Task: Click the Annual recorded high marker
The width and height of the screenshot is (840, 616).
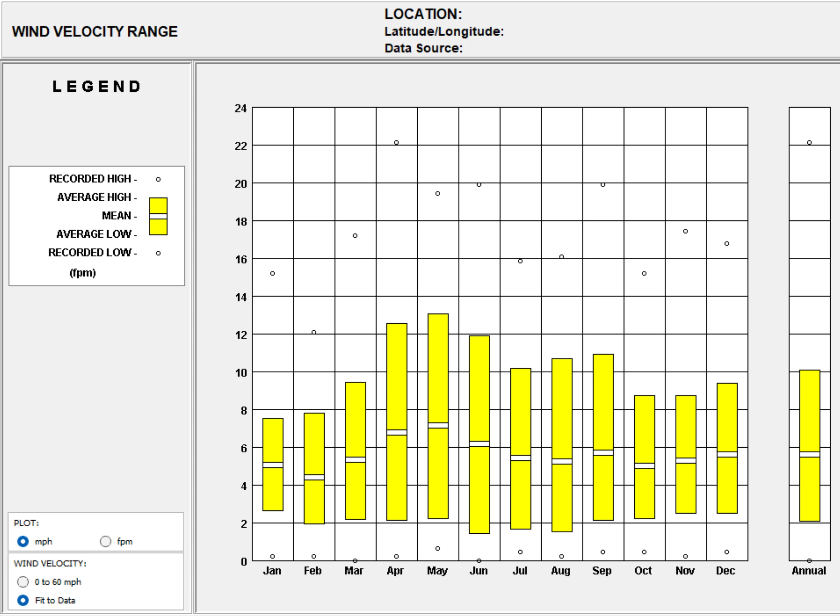Action: 809,142
